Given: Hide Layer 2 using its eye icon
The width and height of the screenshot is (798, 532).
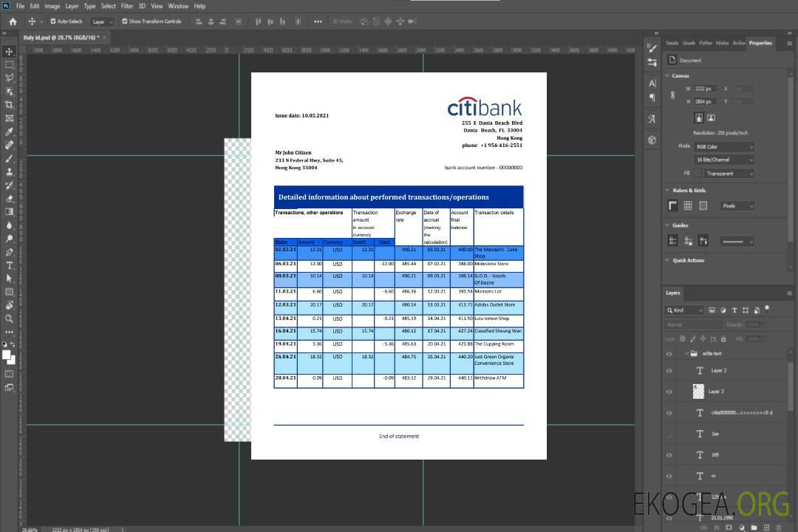Looking at the screenshot, I should (x=669, y=371).
